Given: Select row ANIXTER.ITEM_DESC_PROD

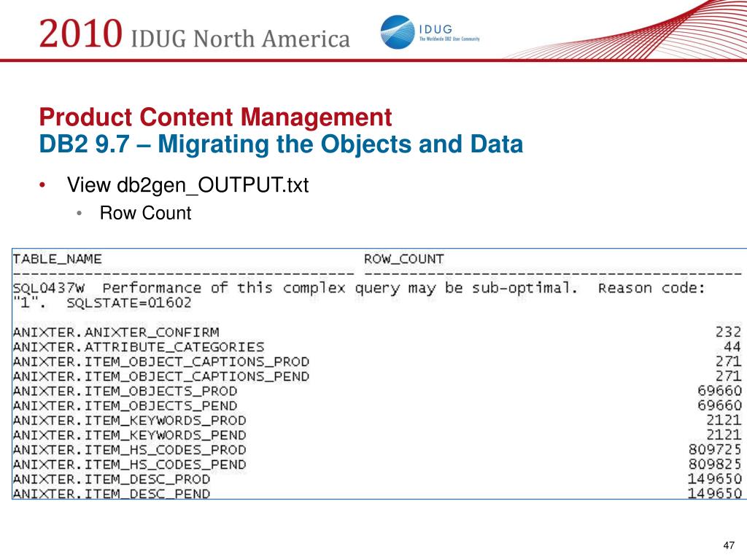Looking at the screenshot, I should click(x=377, y=479).
